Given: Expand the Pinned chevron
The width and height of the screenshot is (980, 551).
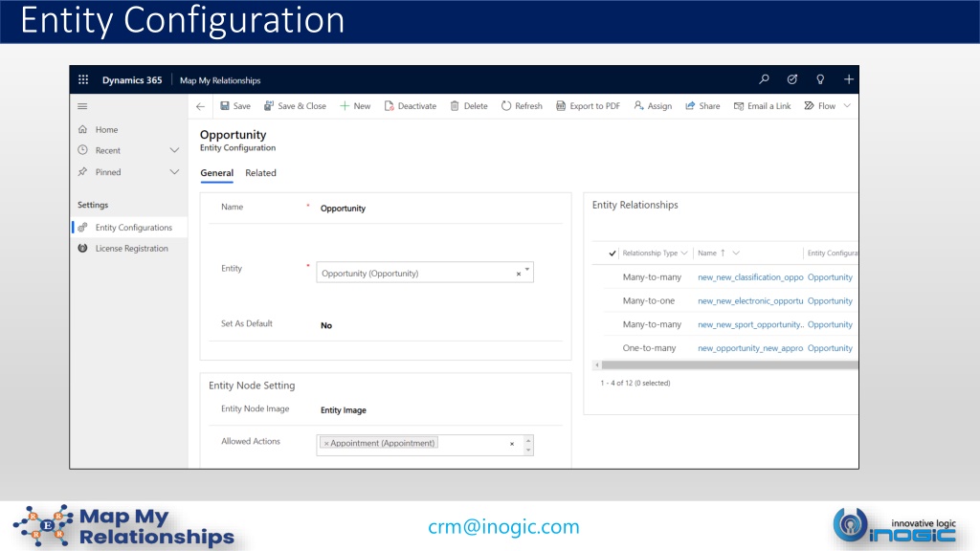Looking at the screenshot, I should click(x=174, y=172).
